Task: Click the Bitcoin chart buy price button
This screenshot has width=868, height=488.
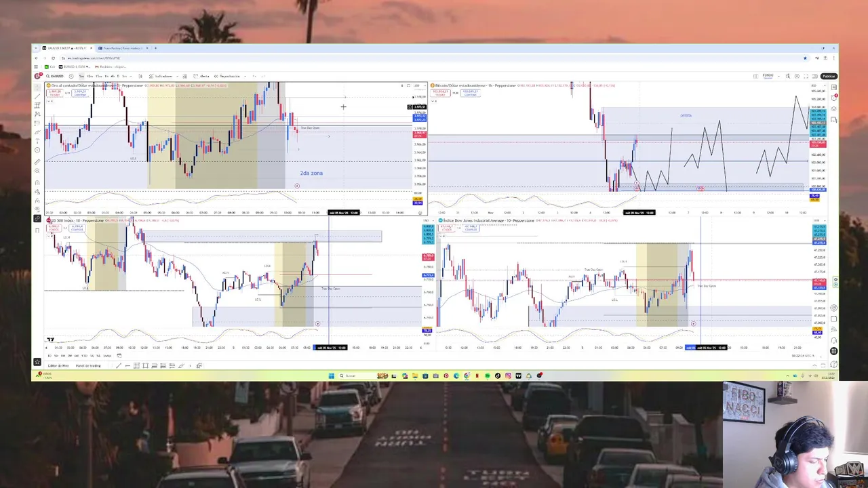Action: (x=470, y=93)
